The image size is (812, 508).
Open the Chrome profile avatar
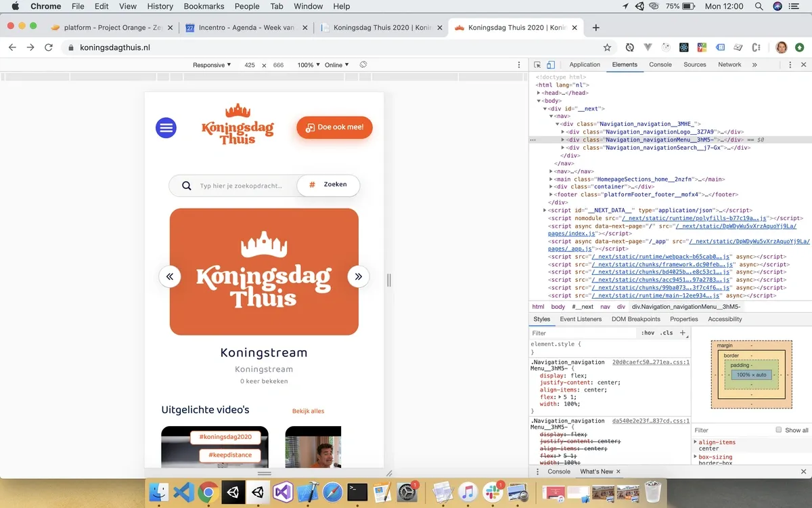pyautogui.click(x=781, y=47)
